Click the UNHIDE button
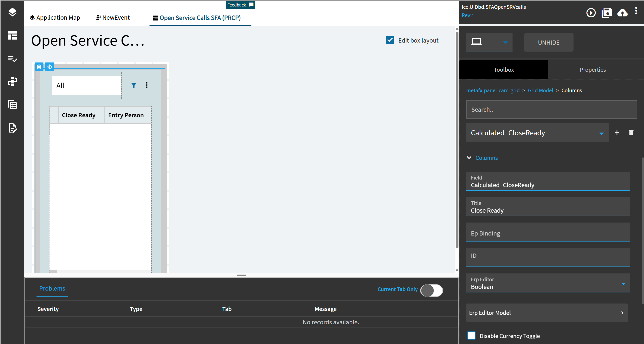 click(549, 43)
